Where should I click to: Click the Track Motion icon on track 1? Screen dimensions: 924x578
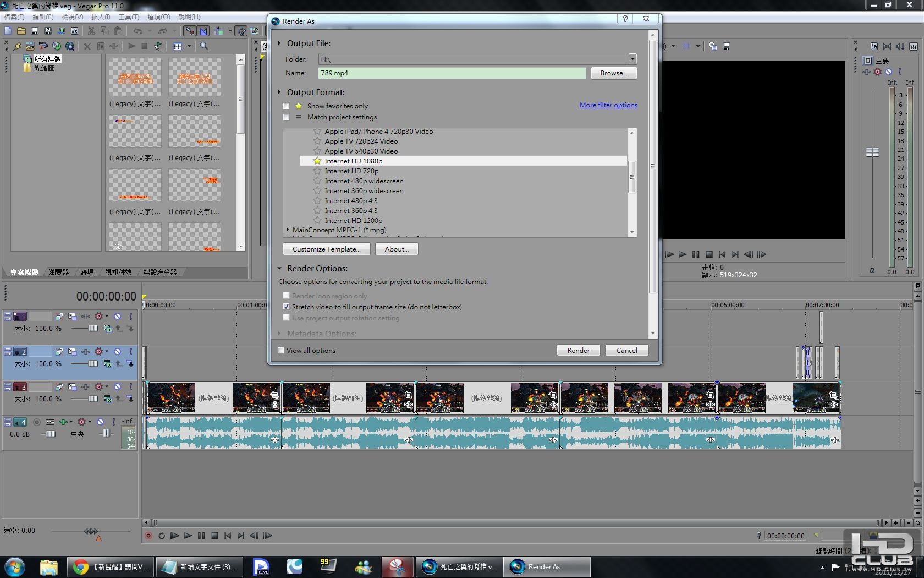point(72,317)
